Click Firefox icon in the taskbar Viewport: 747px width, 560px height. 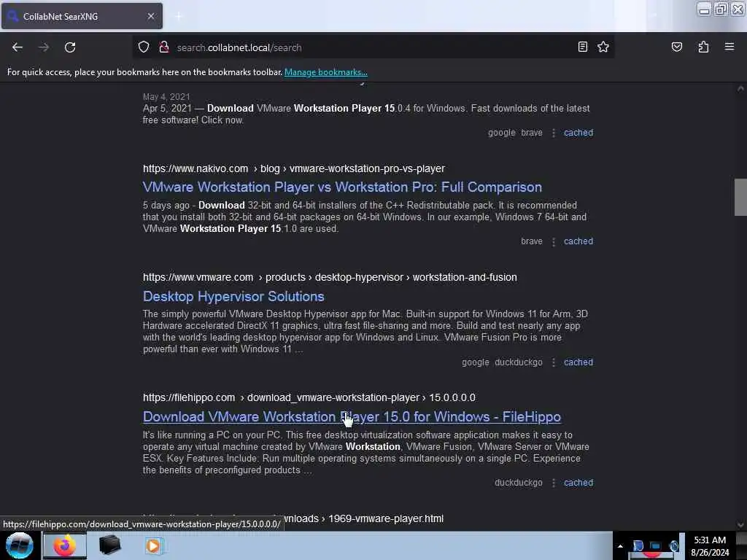click(65, 545)
